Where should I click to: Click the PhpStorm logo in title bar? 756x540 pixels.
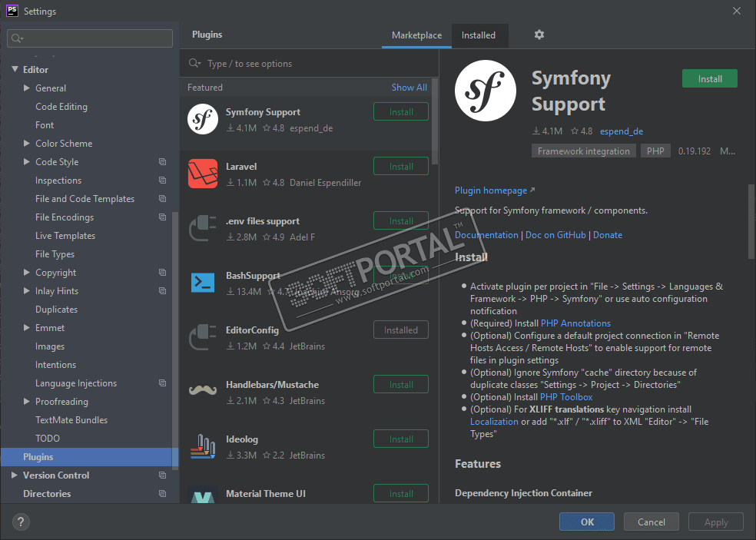[x=12, y=11]
